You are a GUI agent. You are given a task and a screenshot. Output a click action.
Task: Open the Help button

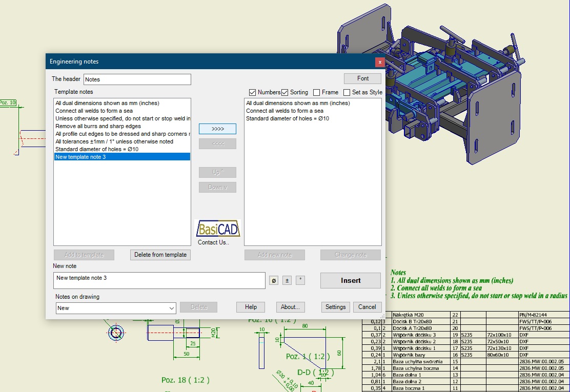coord(251,307)
